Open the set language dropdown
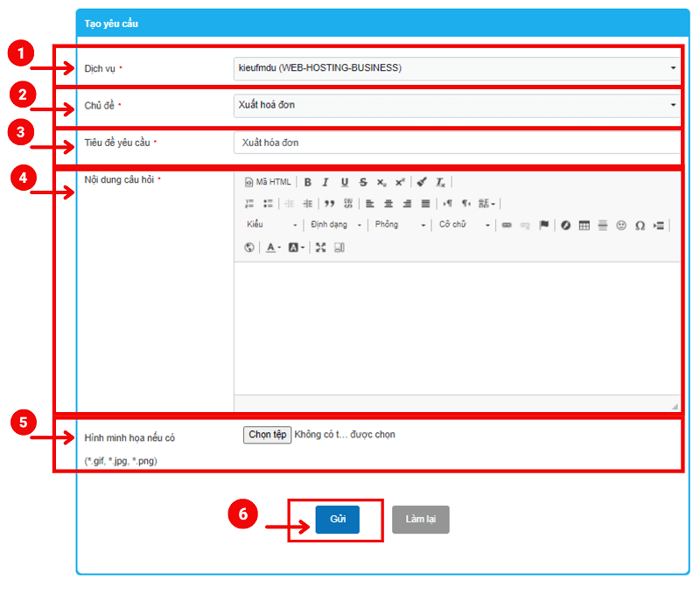Image resolution: width=700 pixels, height=594 pixels. pos(486,204)
